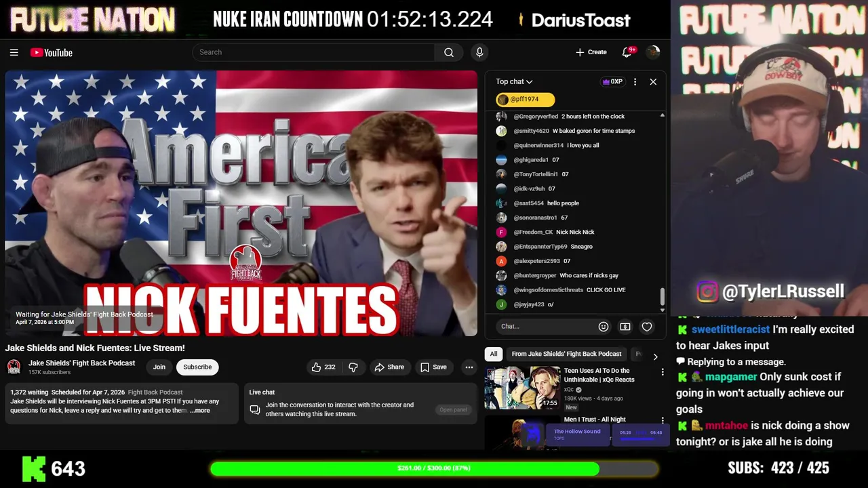Viewport: 868px width, 488px height.
Task: Save video to a playlist
Action: click(x=433, y=367)
